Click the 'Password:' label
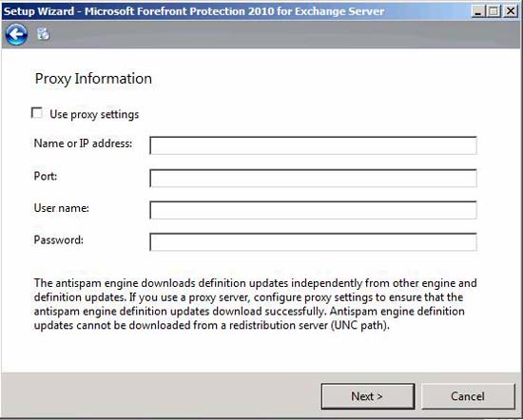This screenshot has width=523, height=420. [x=59, y=239]
